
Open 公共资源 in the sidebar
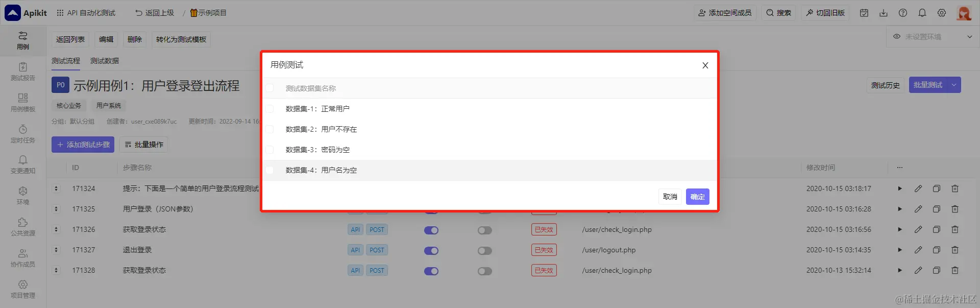click(x=23, y=227)
